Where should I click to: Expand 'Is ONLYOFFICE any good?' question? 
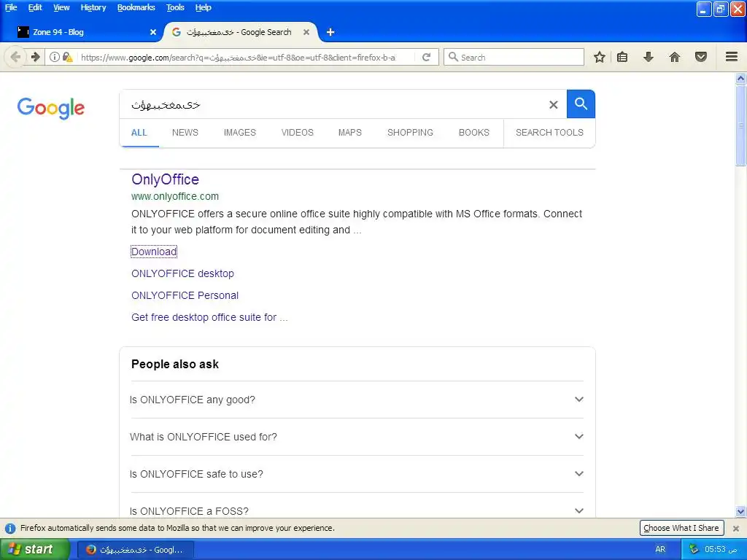click(x=357, y=400)
